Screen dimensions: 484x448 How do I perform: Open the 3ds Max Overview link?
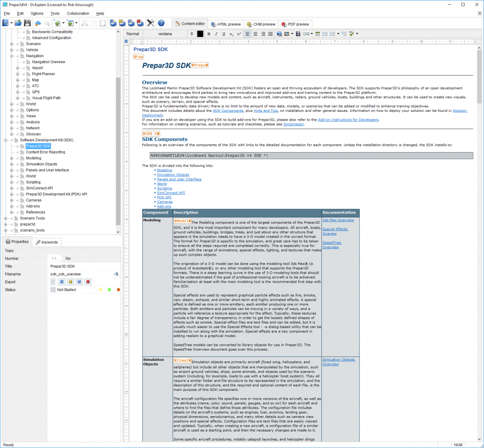[338, 220]
